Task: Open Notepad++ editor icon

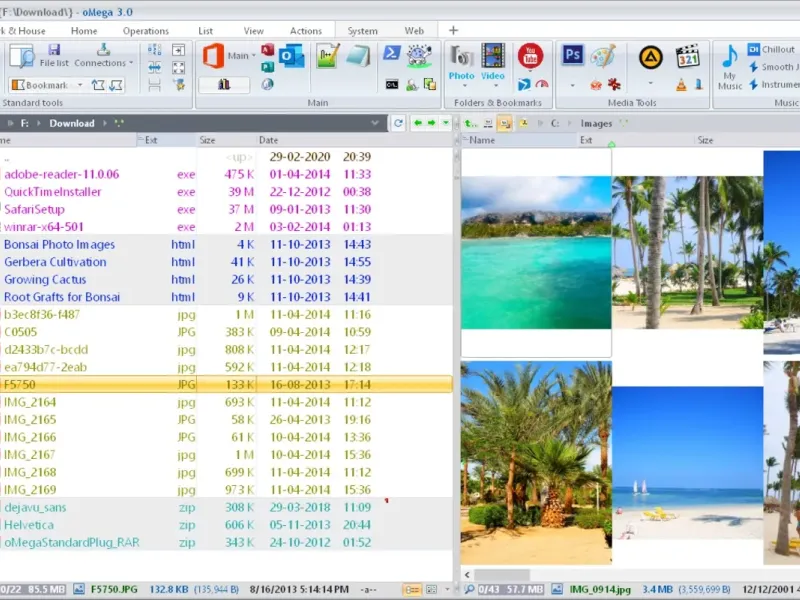Action: [327, 56]
